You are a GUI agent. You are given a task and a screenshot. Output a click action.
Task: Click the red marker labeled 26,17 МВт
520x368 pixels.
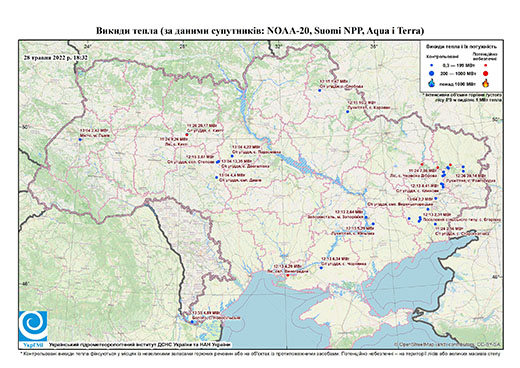click(187, 134)
